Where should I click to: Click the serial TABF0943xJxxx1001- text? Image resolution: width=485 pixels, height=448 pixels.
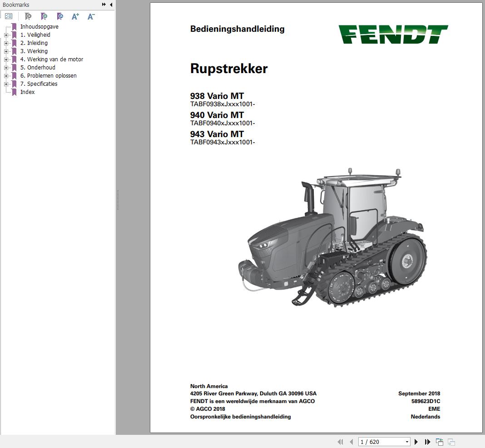click(x=223, y=142)
